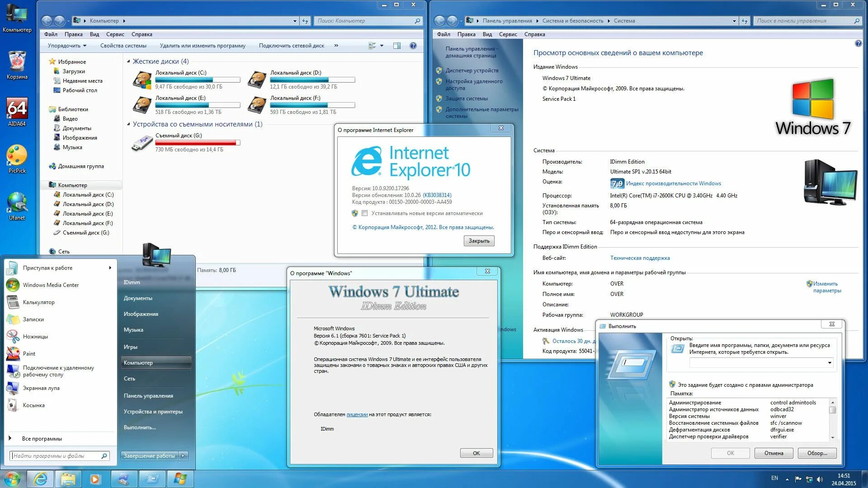Click the Explorer back arrow button
Viewport: 868px width, 488px height.
(x=46, y=21)
